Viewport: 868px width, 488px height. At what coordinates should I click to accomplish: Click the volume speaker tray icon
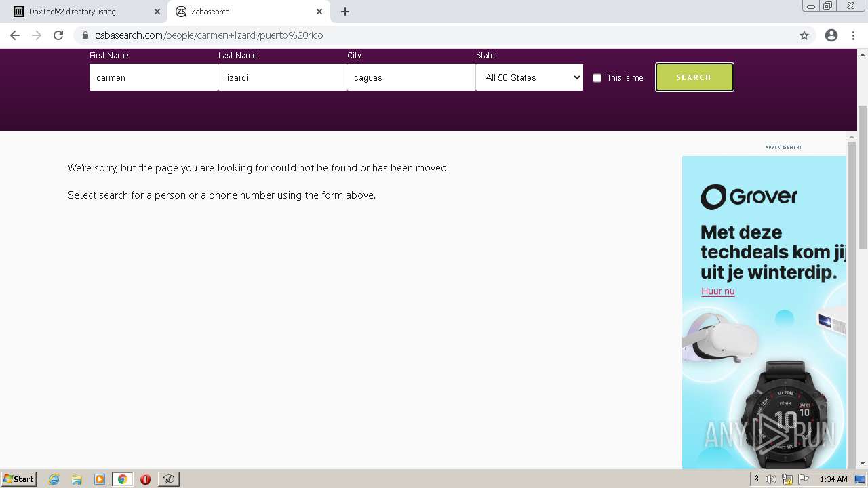pyautogui.click(x=771, y=479)
